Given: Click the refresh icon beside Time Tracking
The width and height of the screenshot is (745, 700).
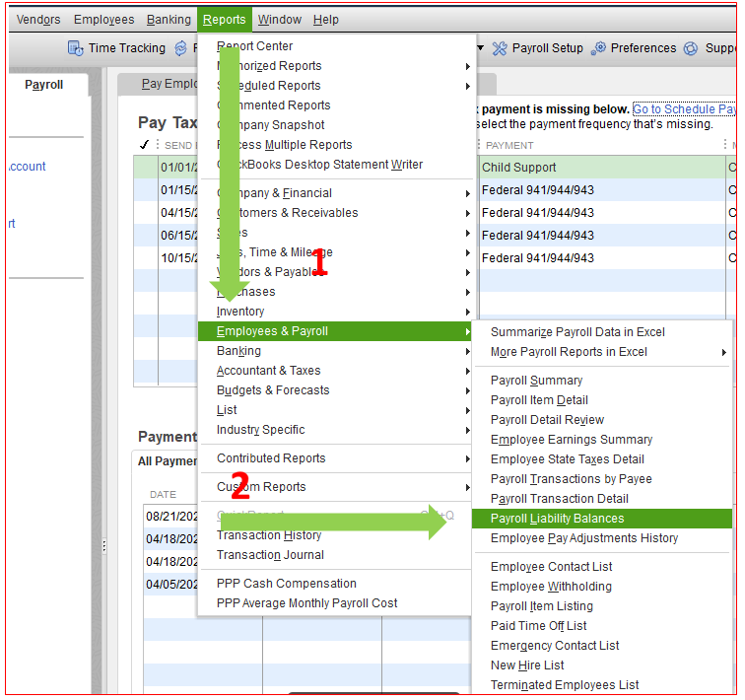Looking at the screenshot, I should point(180,48).
